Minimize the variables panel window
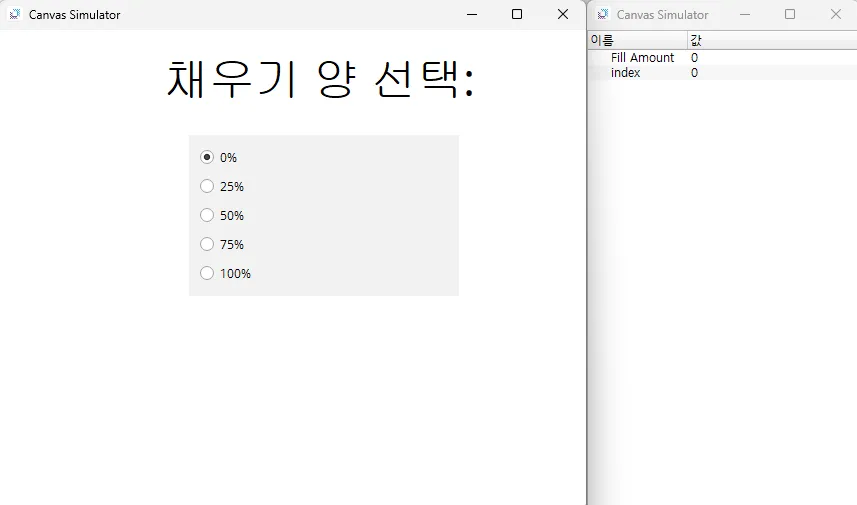857x505 pixels. coord(745,14)
